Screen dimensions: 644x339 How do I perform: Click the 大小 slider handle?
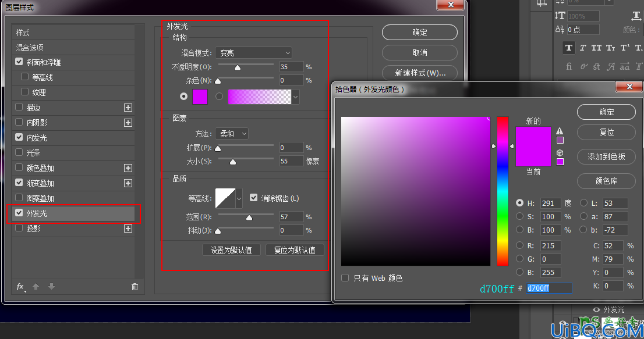(x=233, y=162)
